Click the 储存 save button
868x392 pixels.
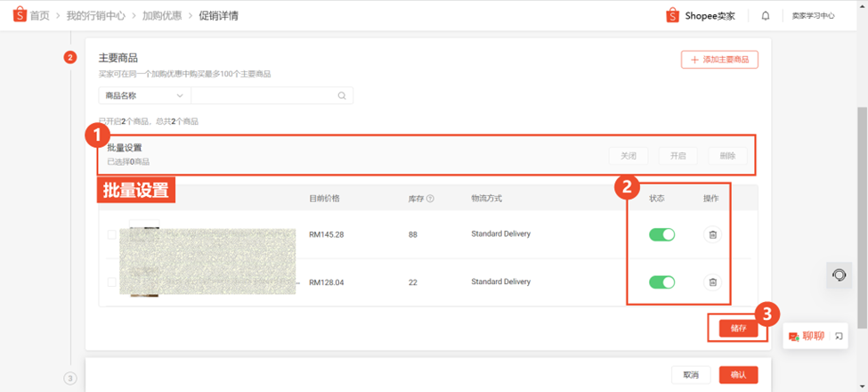(738, 328)
